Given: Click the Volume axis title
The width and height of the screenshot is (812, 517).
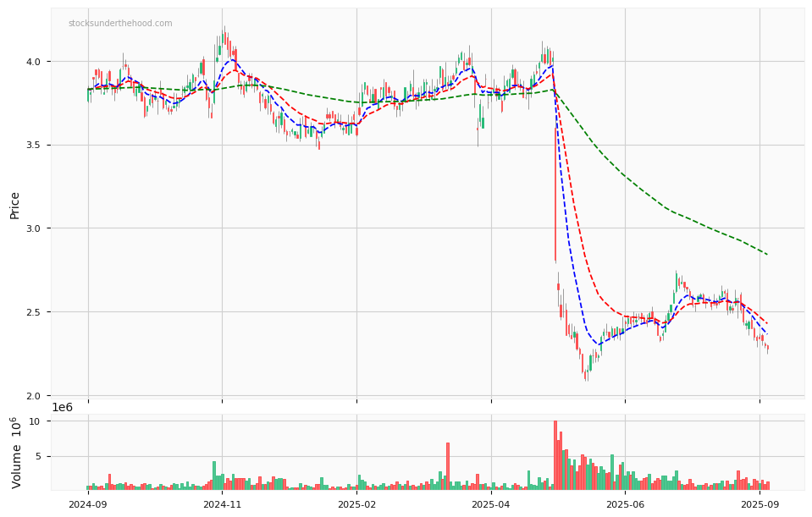Looking at the screenshot, I should [x=16, y=453].
